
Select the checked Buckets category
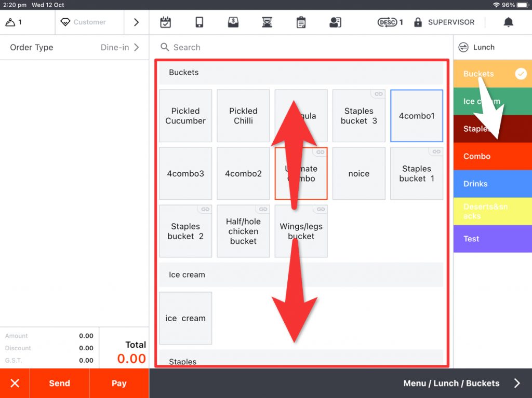pyautogui.click(x=492, y=74)
